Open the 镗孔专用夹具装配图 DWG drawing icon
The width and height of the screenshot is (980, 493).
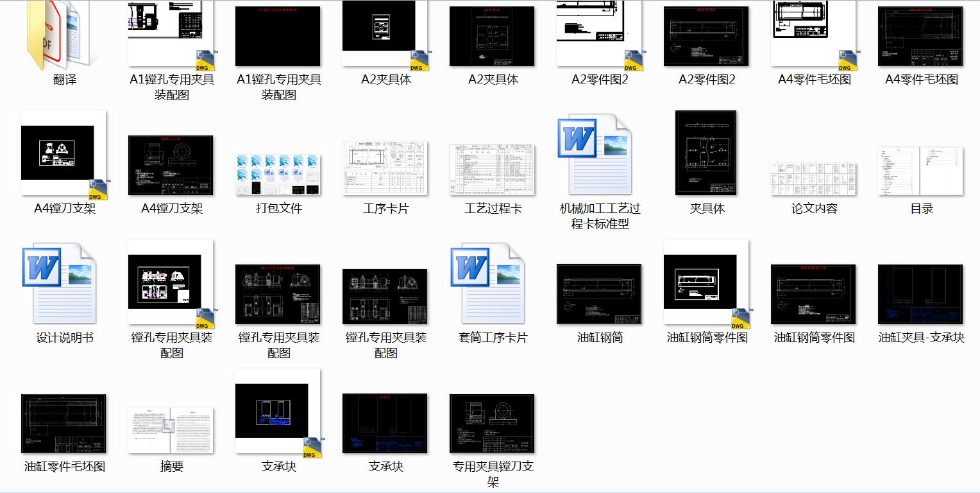(172, 284)
